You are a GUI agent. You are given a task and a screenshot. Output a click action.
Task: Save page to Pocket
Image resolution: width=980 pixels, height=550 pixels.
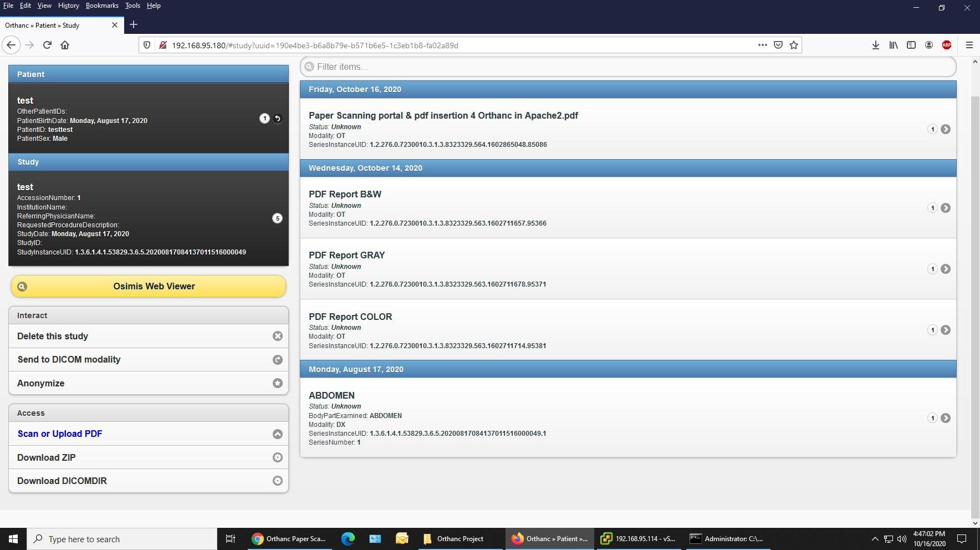tap(778, 45)
